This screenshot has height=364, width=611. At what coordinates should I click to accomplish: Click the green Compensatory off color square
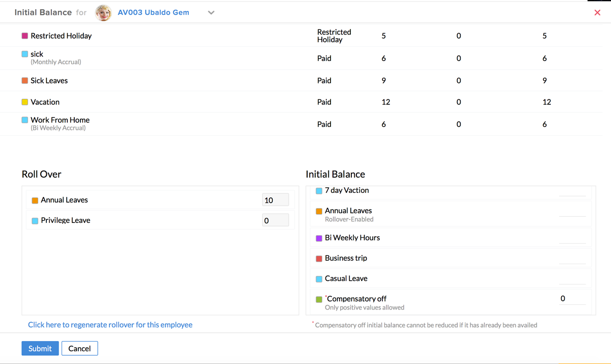(319, 299)
